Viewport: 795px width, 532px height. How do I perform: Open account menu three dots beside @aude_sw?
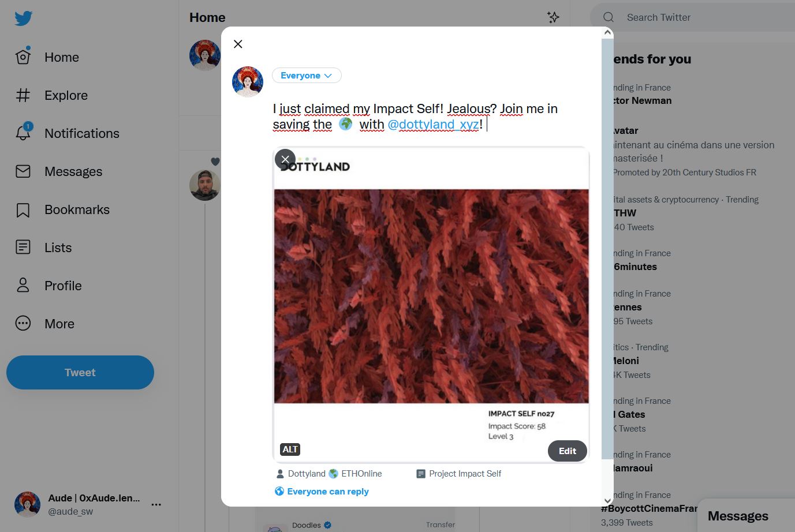point(156,504)
